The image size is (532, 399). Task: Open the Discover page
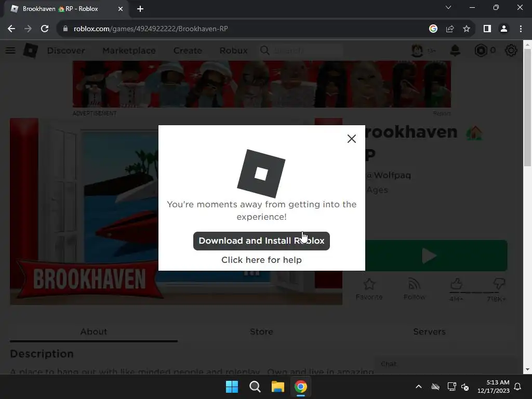pos(66,50)
